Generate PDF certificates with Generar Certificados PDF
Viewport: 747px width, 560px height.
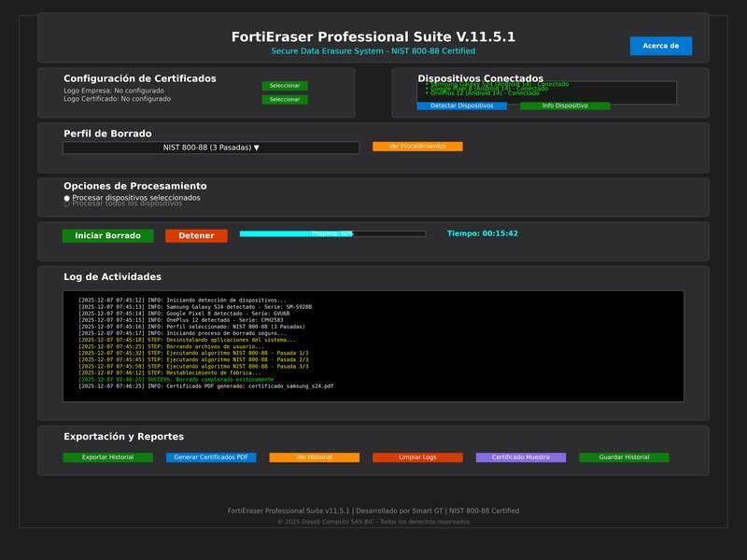[x=210, y=457]
